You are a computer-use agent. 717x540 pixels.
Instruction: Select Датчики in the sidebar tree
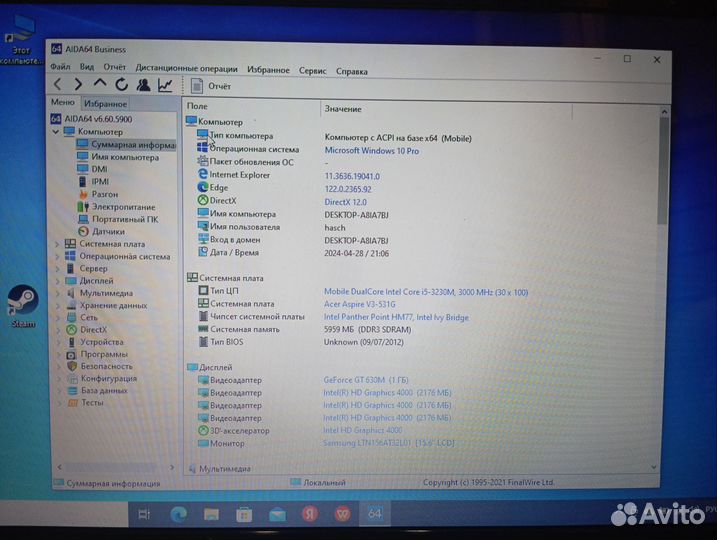pos(108,231)
